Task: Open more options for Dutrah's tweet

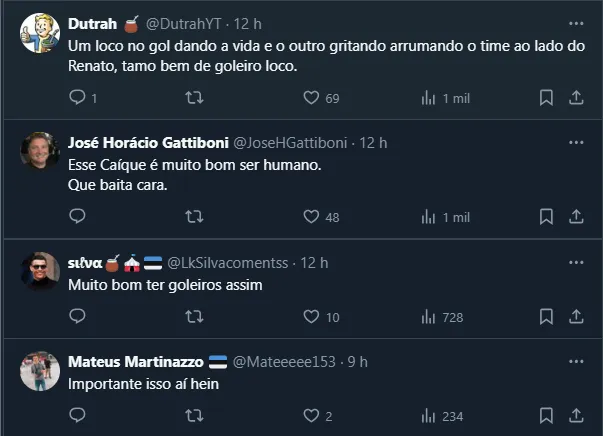Action: point(576,23)
